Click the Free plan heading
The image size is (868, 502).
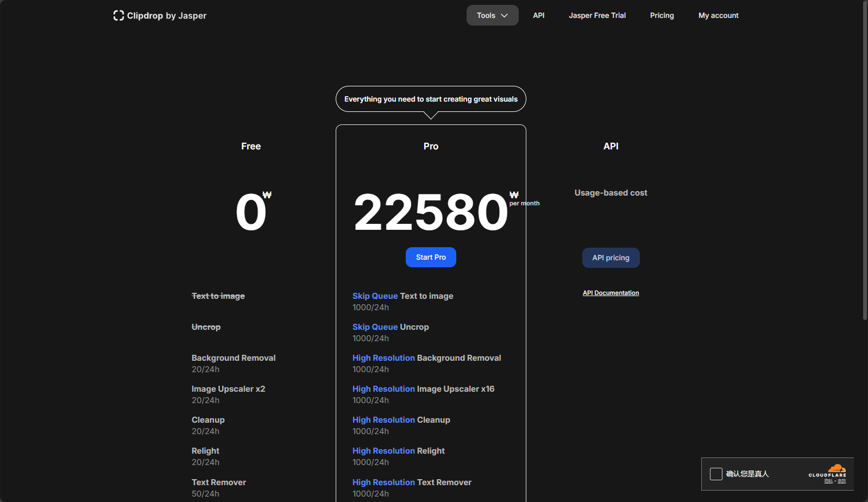(x=251, y=146)
